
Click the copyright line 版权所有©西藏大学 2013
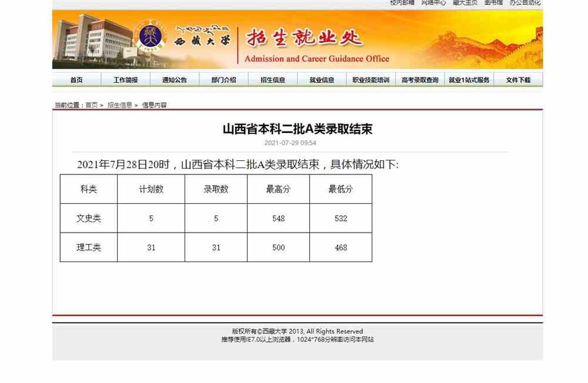pos(298,331)
